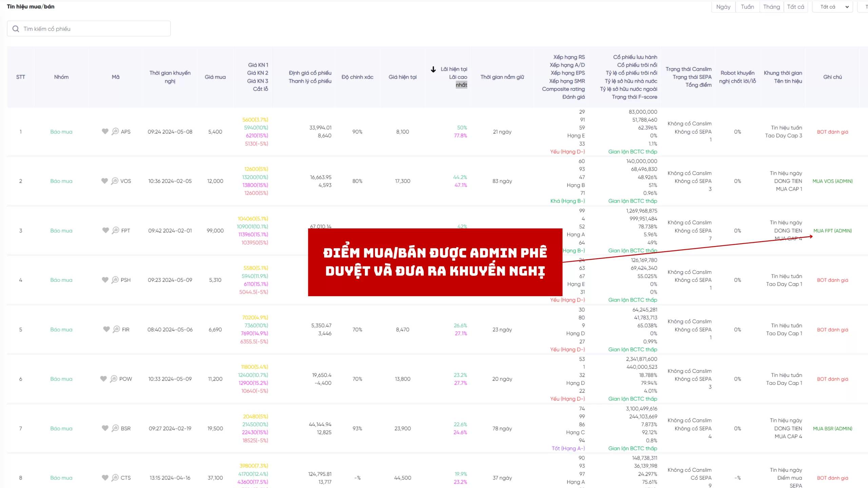
Task: Click the Nhóm column header
Action: (61, 77)
